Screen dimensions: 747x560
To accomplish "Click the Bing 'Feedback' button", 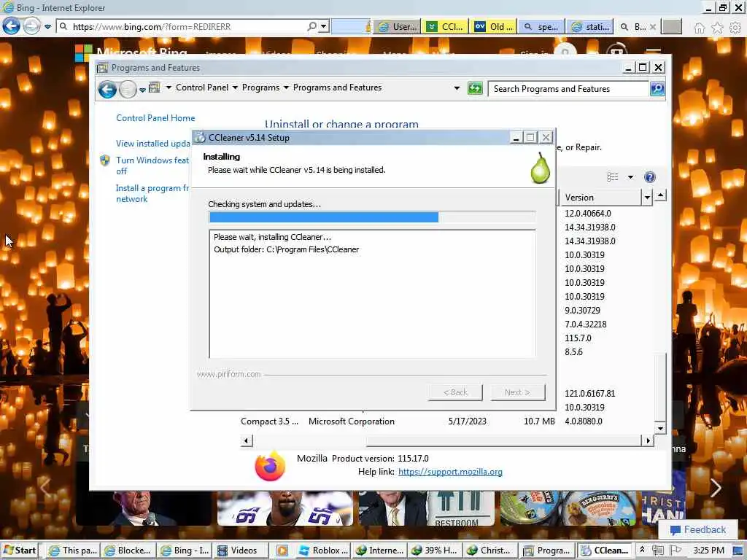I will coord(698,529).
